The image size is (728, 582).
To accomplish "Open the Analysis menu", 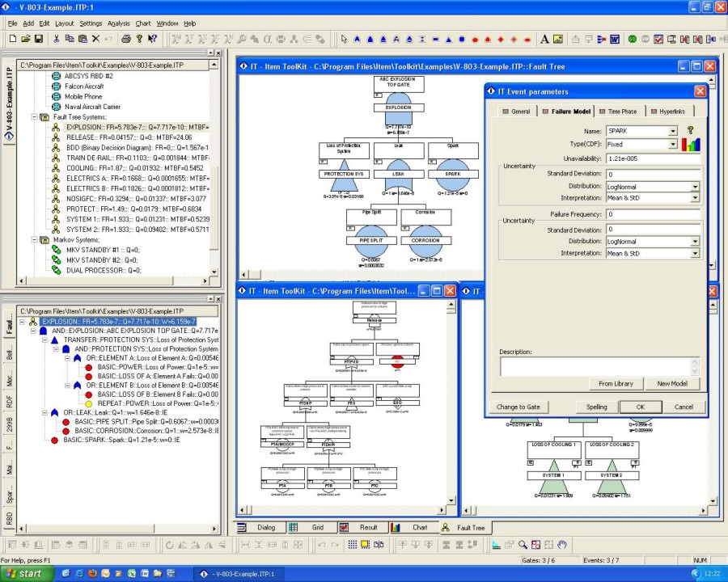I will (118, 23).
